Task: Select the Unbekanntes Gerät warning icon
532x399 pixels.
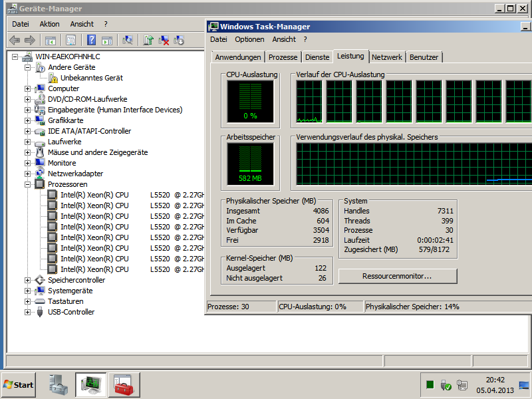Action: (53, 78)
